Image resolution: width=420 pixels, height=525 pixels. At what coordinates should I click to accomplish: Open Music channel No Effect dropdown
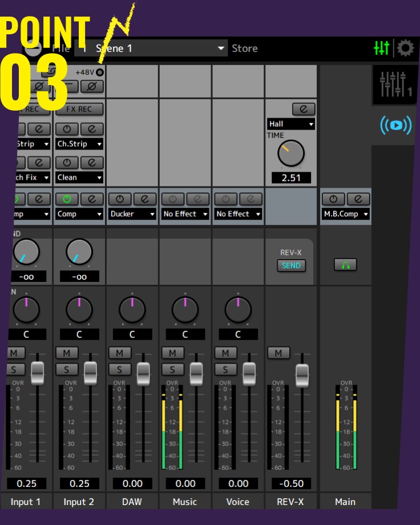[x=185, y=214]
